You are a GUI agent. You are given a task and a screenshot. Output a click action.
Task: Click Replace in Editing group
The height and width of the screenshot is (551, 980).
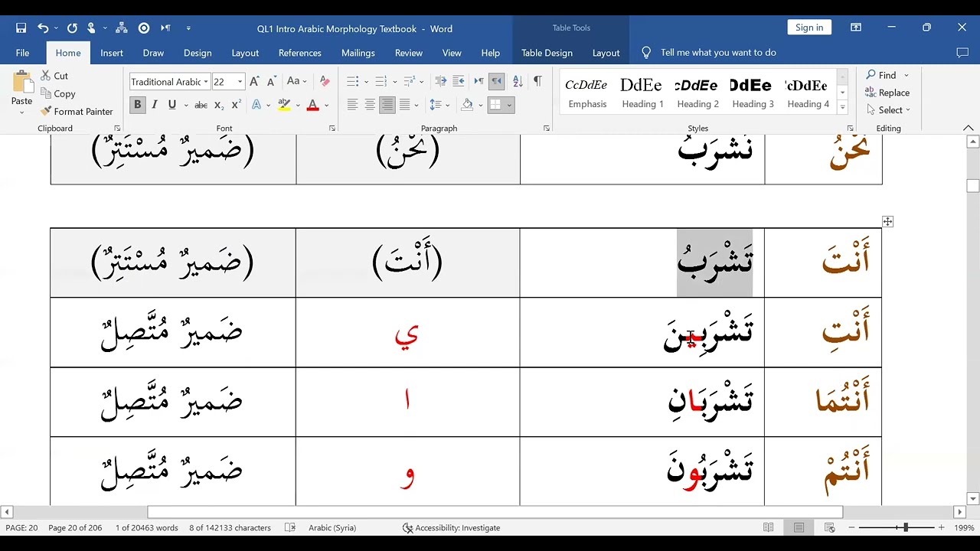887,93
